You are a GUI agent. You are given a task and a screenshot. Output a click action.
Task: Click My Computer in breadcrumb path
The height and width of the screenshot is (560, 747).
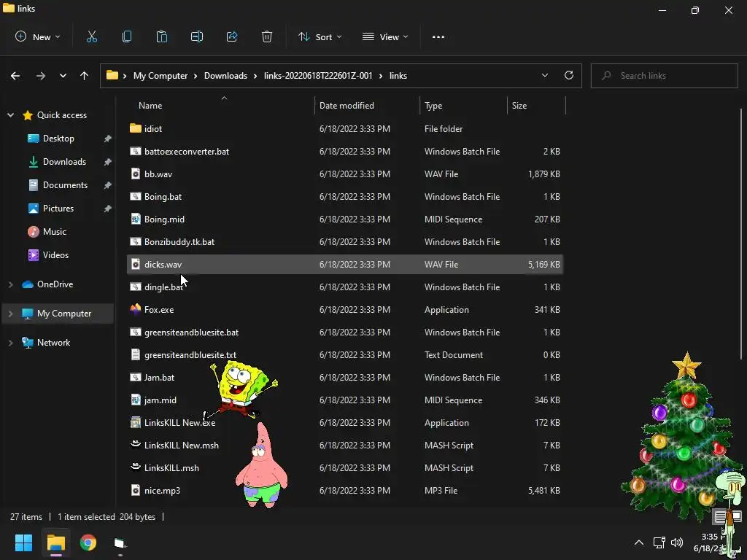tap(160, 76)
